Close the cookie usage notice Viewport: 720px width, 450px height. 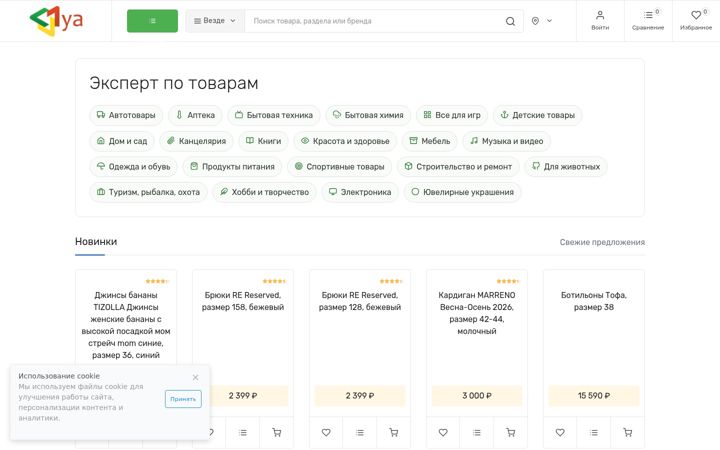[195, 377]
